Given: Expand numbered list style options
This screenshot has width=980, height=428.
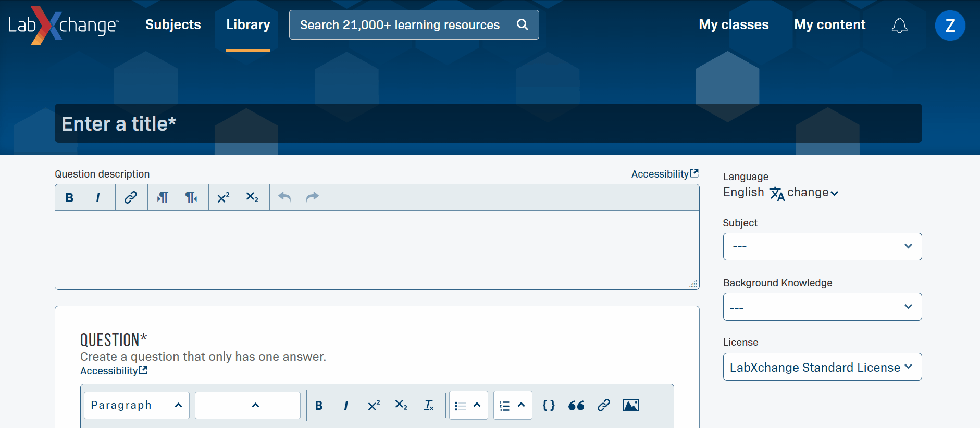Looking at the screenshot, I should (522, 405).
